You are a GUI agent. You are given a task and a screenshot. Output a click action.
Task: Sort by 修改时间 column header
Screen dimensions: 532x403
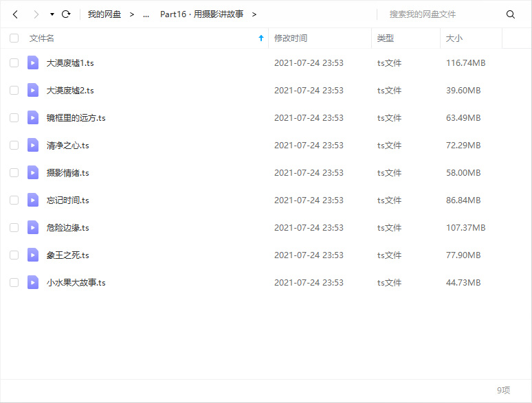tap(291, 38)
